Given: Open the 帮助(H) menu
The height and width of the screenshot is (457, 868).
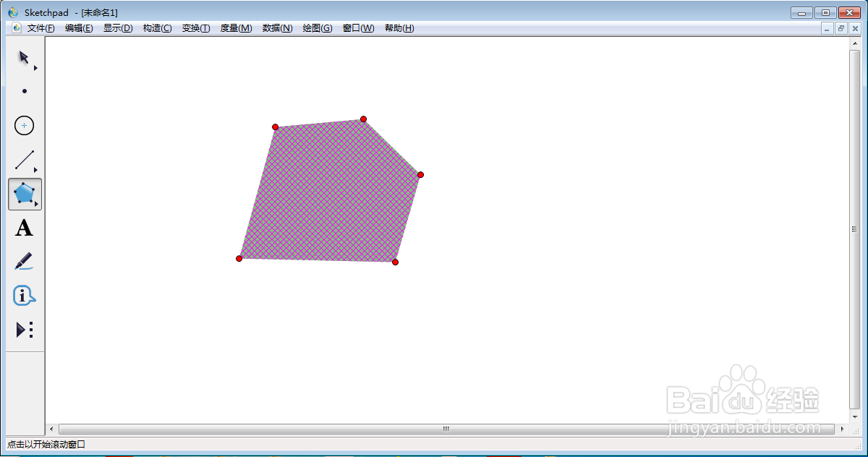Looking at the screenshot, I should click(399, 28).
